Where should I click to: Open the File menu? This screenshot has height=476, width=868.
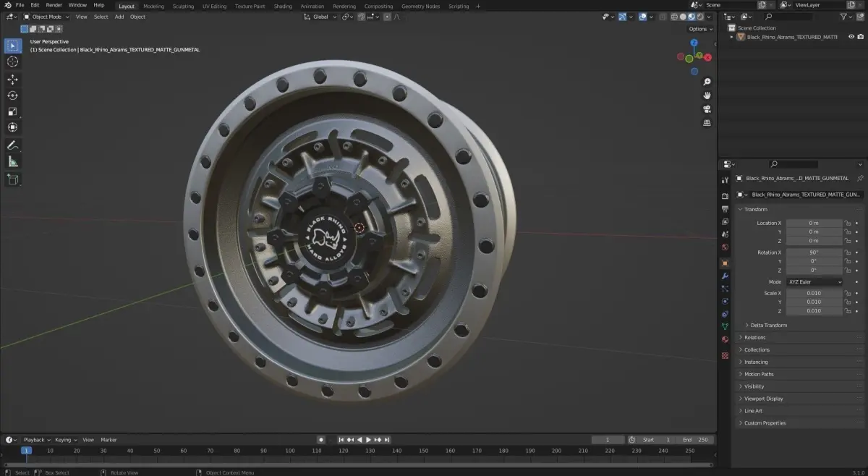pyautogui.click(x=20, y=5)
